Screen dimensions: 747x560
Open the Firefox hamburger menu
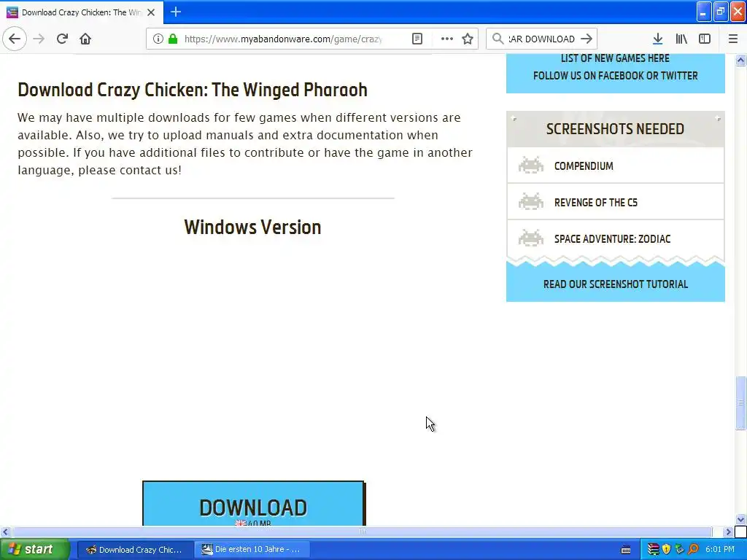733,39
